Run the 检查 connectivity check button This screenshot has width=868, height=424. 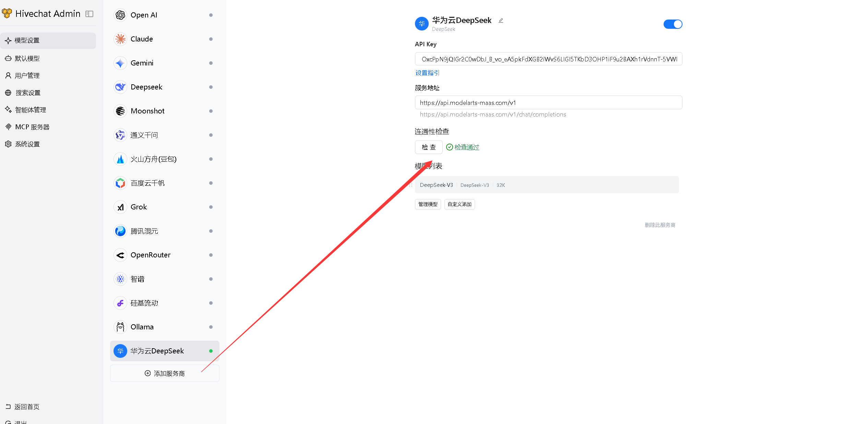[x=429, y=147]
